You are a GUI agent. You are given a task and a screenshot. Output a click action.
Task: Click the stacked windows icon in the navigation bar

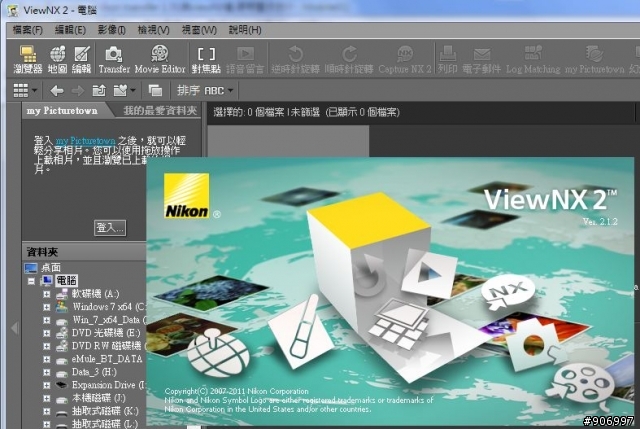click(155, 90)
